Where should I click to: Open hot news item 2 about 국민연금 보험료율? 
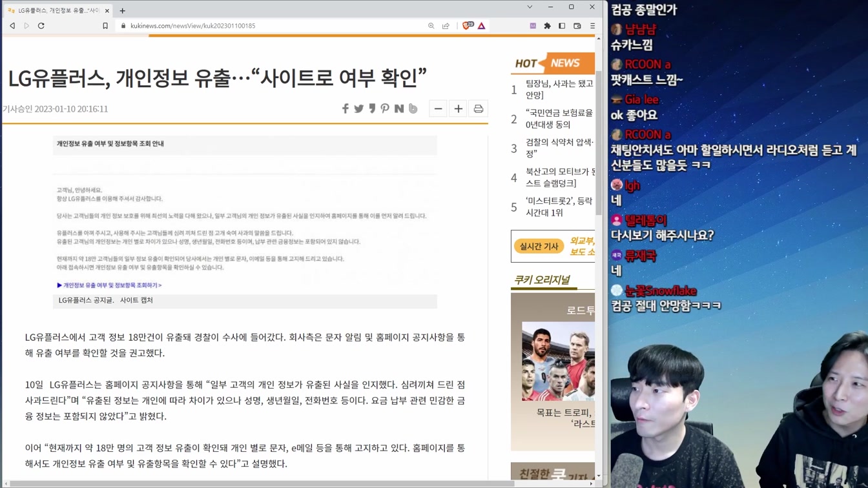pos(559,119)
